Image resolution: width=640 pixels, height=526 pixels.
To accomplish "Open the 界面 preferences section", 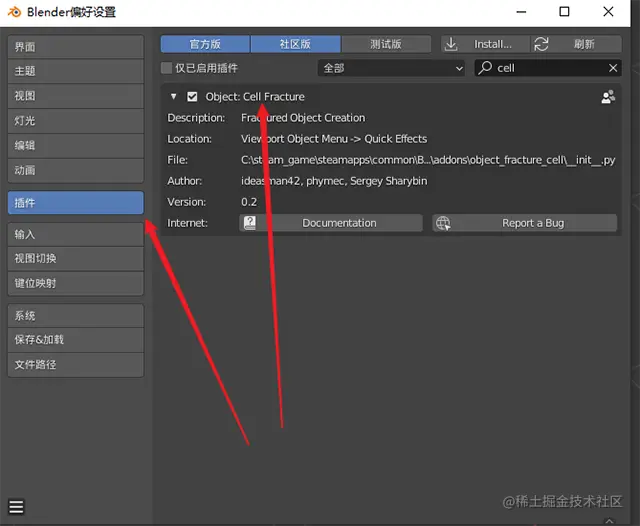I will tap(76, 47).
